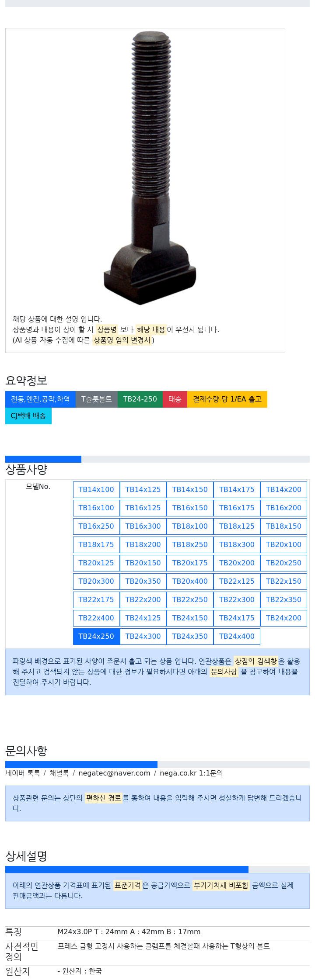Select the TB18x300 model button
Viewport: 315px width, 980px height.
point(237,545)
